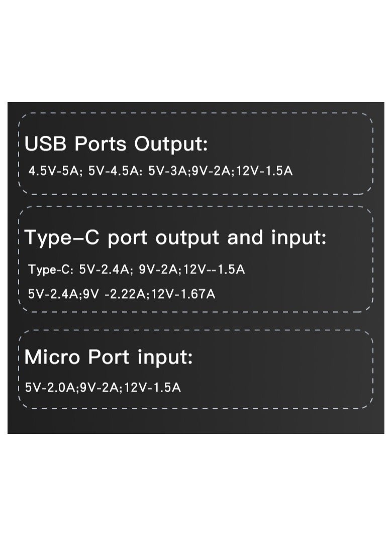Image resolution: width=392 pixels, height=537 pixels.
Task: Click the USB Ports Output heading
Action: click(x=116, y=143)
